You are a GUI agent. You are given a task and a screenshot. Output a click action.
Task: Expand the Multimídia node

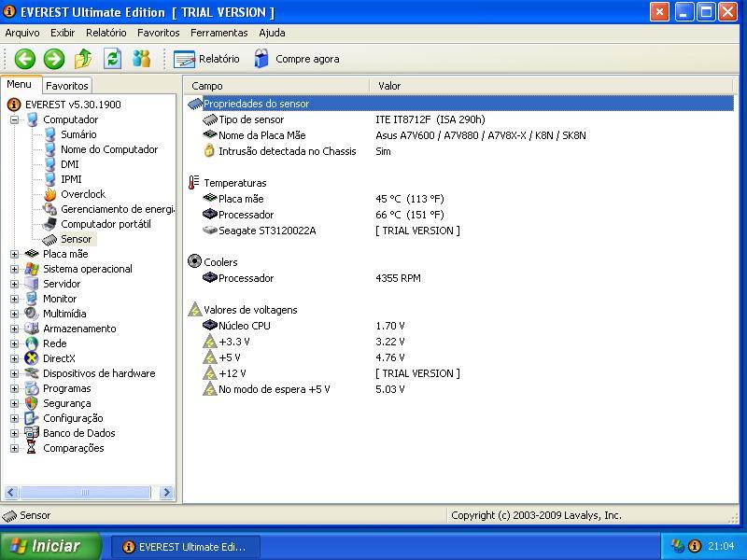(14, 314)
